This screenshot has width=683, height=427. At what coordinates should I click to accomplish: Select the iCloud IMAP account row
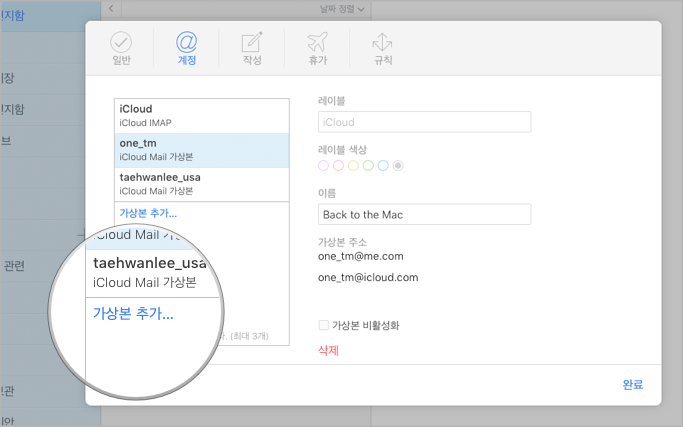coord(202,116)
